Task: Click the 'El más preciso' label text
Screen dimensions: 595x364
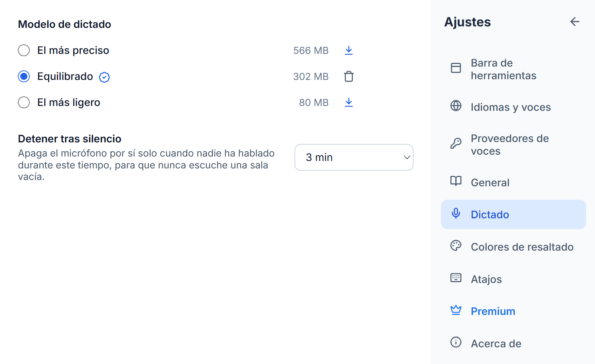Action: [73, 50]
